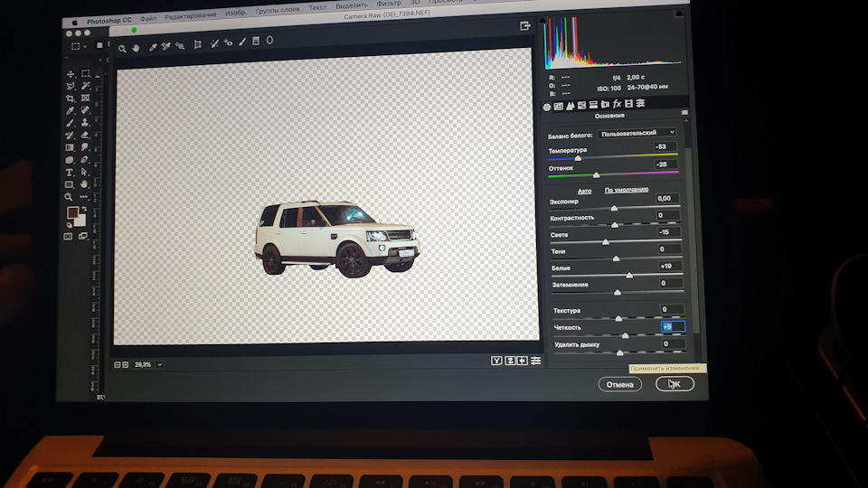868x488 pixels.
Task: Select the Spot Removal tool
Action: pos(215,43)
